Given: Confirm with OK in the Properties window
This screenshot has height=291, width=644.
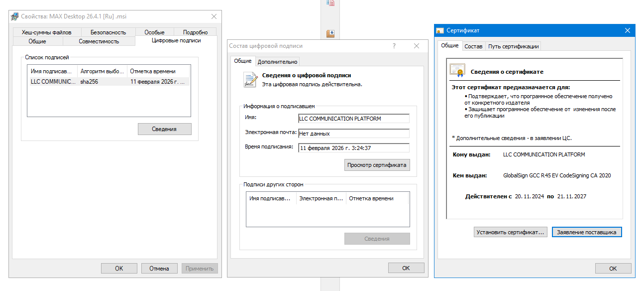Looking at the screenshot, I should click(x=119, y=268).
